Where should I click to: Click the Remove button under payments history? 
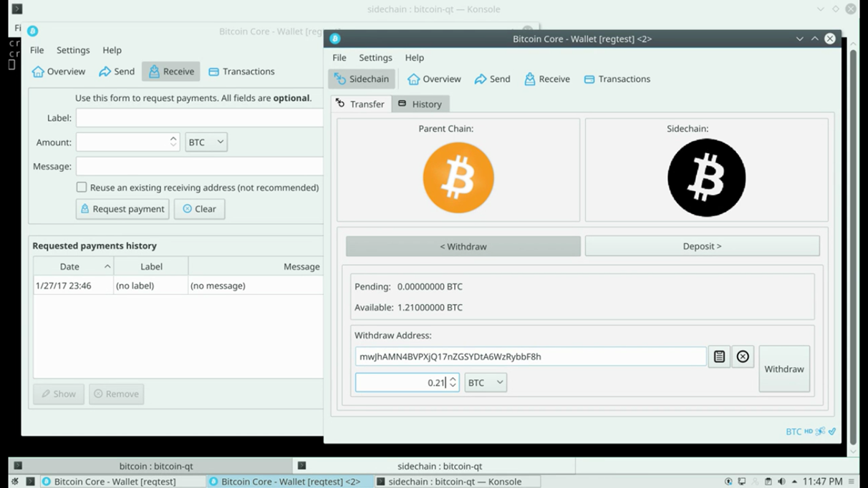click(116, 394)
